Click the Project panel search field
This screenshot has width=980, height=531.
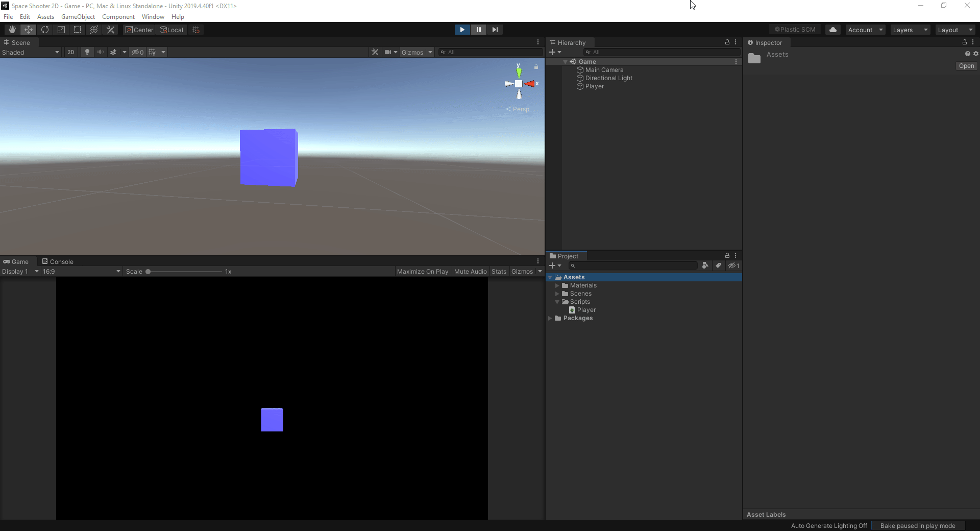[633, 265]
